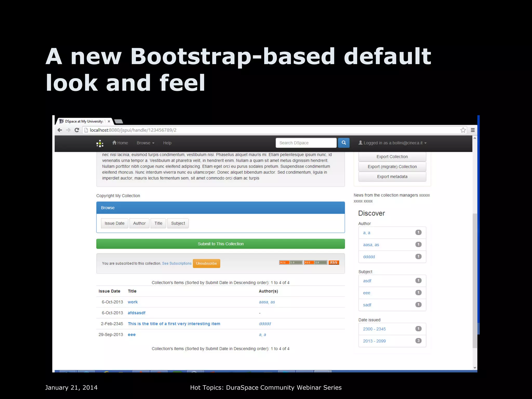Click the scrollbar up arrow
The image size is (532, 399).
coord(475,138)
